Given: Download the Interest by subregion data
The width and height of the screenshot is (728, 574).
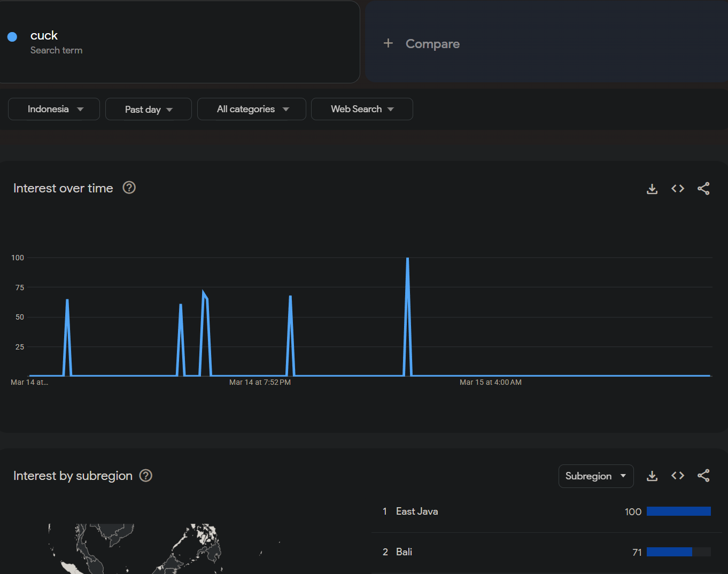Looking at the screenshot, I should 652,476.
